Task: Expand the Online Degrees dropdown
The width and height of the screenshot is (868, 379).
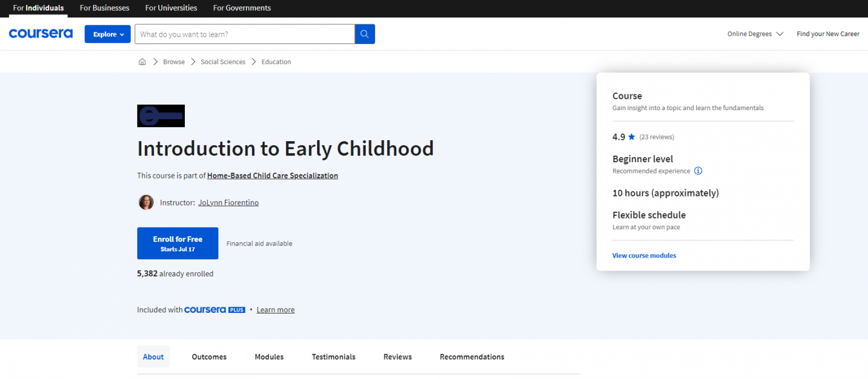Action: tap(755, 33)
